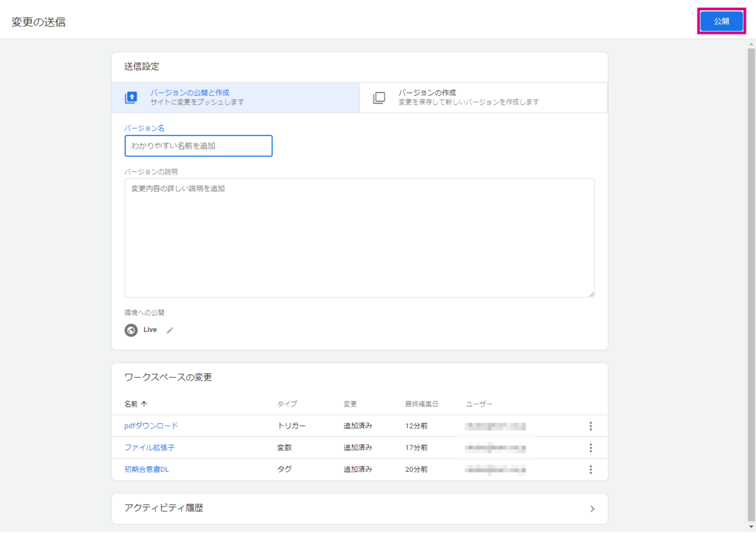Open more options for 初期合意書DL row

click(591, 469)
